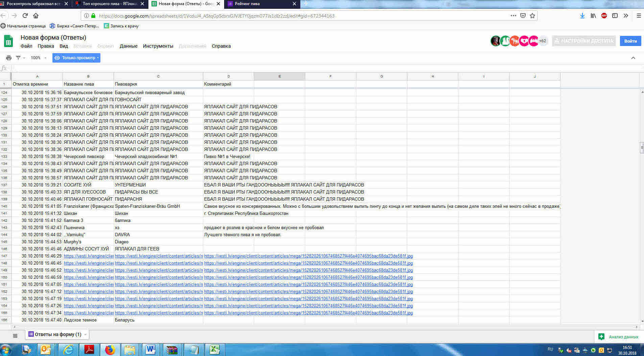The width and height of the screenshot is (644, 356).
Task: Open the Firefox library
Action: (x=593, y=16)
